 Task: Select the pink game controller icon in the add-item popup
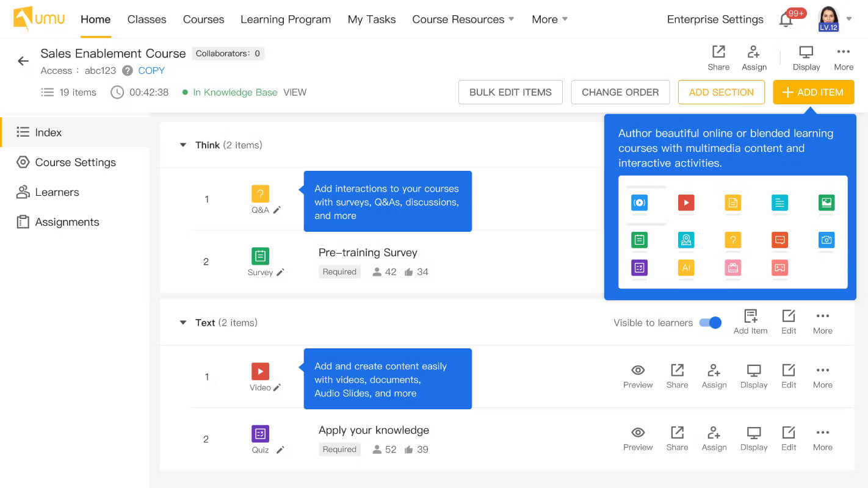coord(779,268)
